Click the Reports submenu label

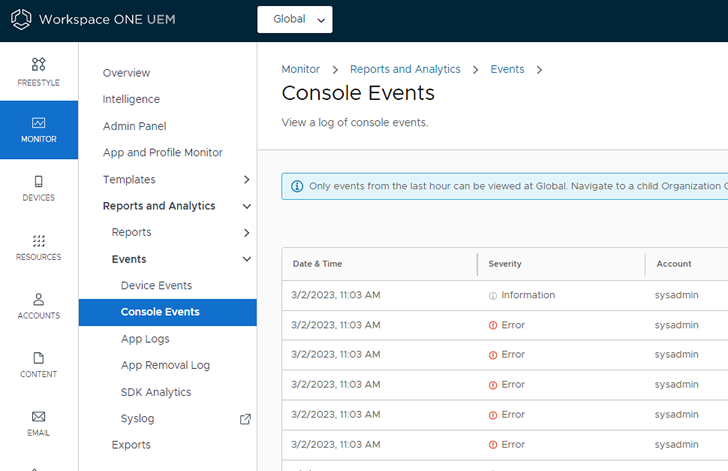coord(131,232)
